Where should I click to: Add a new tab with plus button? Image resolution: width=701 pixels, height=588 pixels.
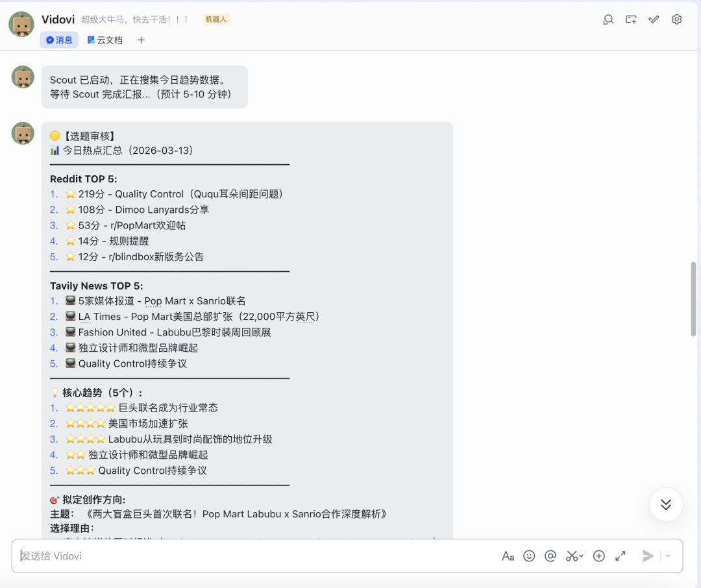coord(141,40)
